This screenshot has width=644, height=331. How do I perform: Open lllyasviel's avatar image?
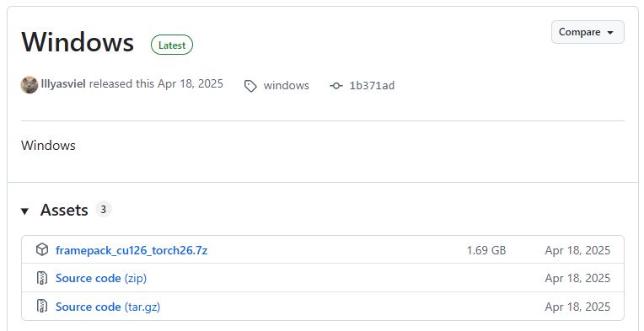click(30, 85)
